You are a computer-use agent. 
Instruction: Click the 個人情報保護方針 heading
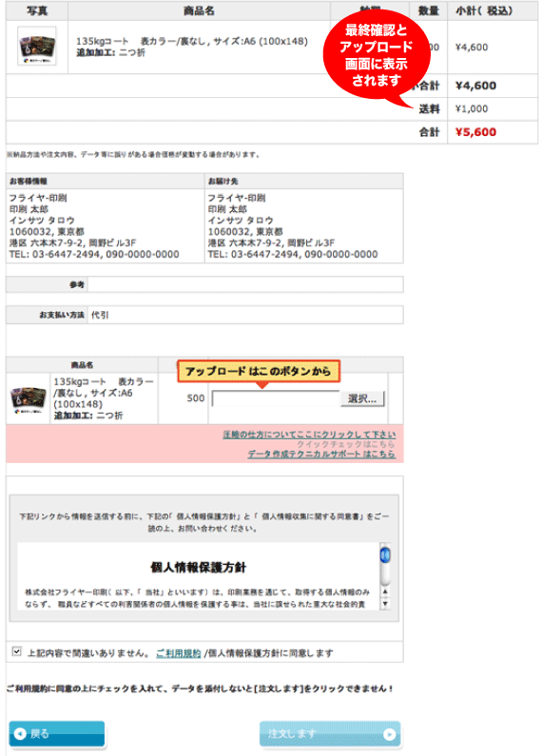click(198, 568)
